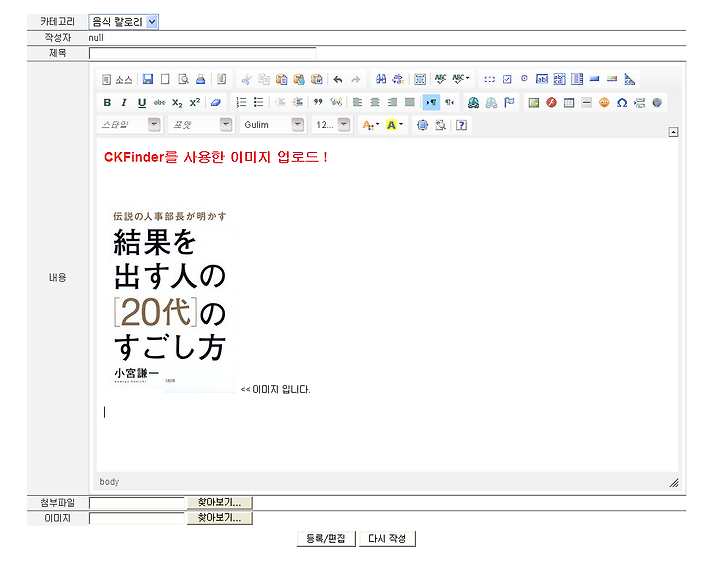Open the 포맷 format dropdown

[x=201, y=125]
